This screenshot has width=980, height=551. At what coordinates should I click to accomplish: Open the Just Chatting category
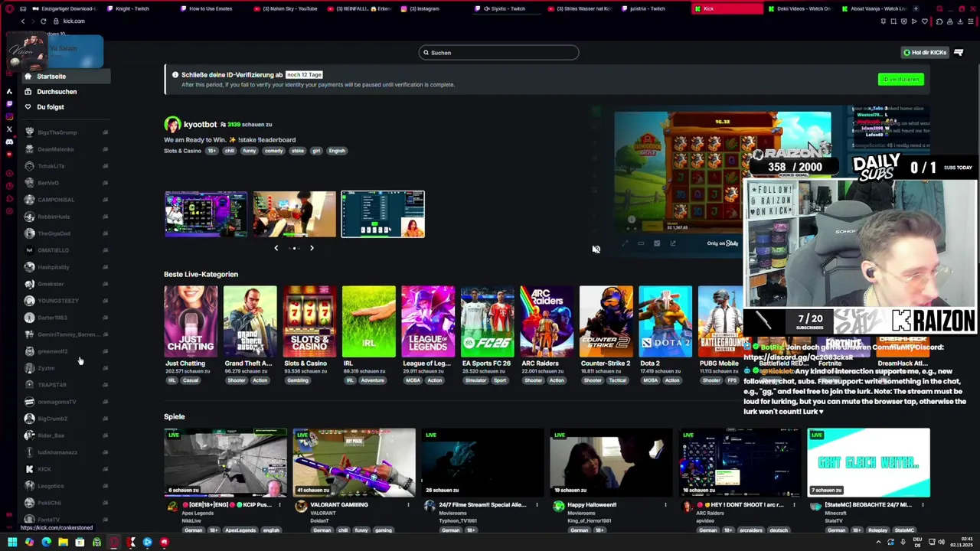tap(191, 321)
